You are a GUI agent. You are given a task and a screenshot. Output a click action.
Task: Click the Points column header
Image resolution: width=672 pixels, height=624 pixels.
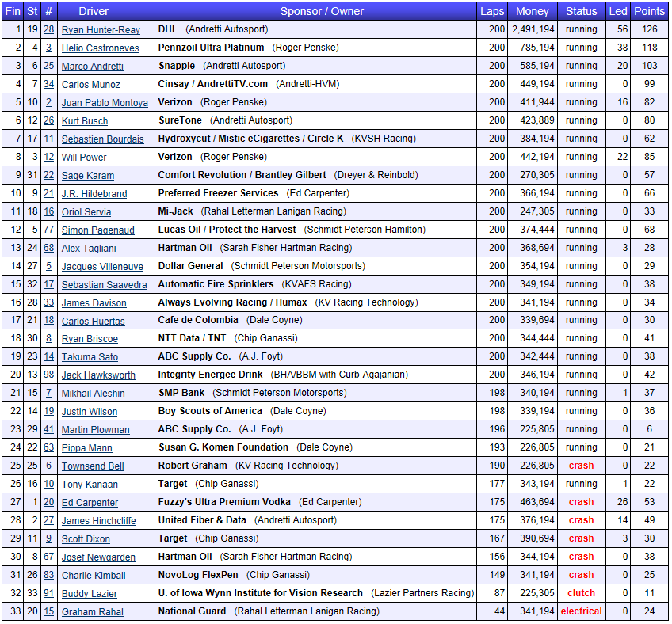coord(650,11)
